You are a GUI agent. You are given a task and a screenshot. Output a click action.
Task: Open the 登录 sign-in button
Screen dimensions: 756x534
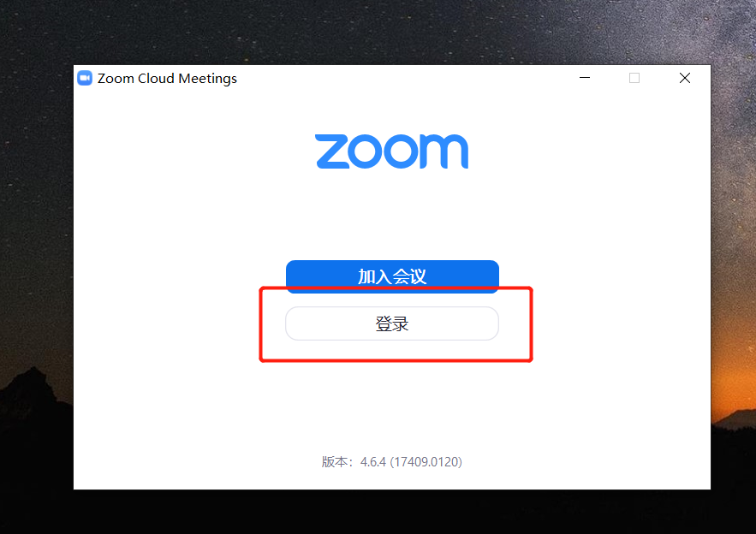click(392, 323)
